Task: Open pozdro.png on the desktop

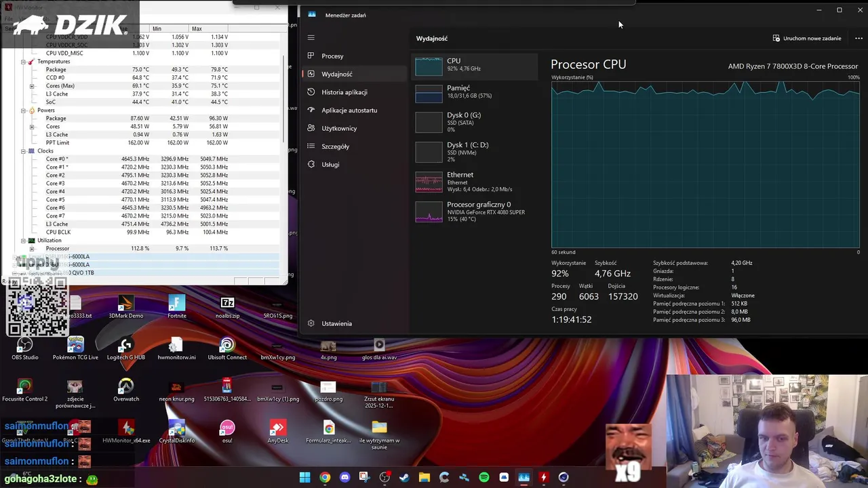Action: 328,390
